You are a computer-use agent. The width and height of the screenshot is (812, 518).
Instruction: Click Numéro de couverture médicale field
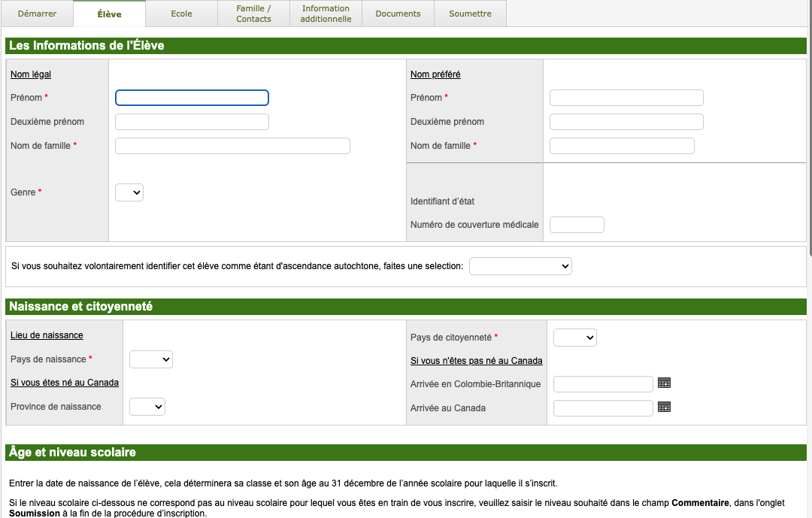tap(577, 225)
